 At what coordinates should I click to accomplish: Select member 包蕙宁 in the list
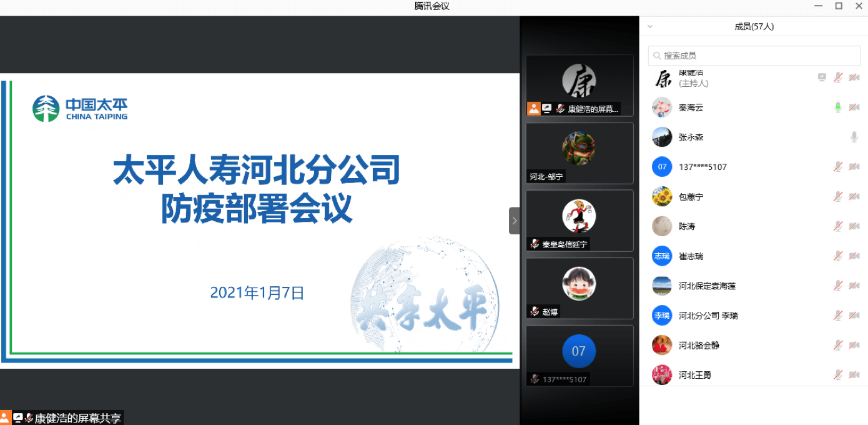pos(754,197)
